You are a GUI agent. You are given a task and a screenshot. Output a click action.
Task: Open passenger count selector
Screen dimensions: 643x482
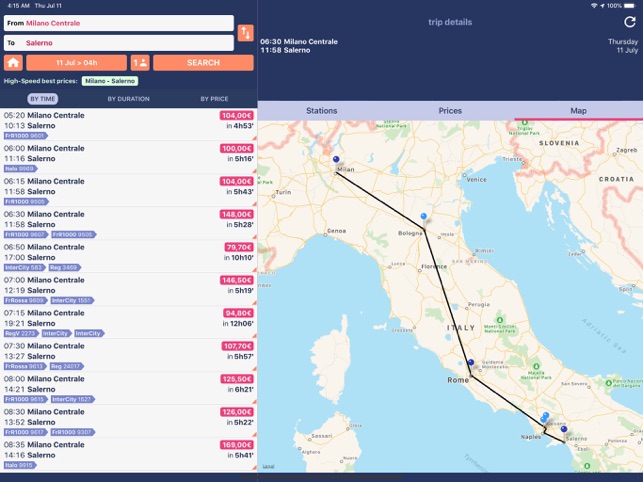140,63
